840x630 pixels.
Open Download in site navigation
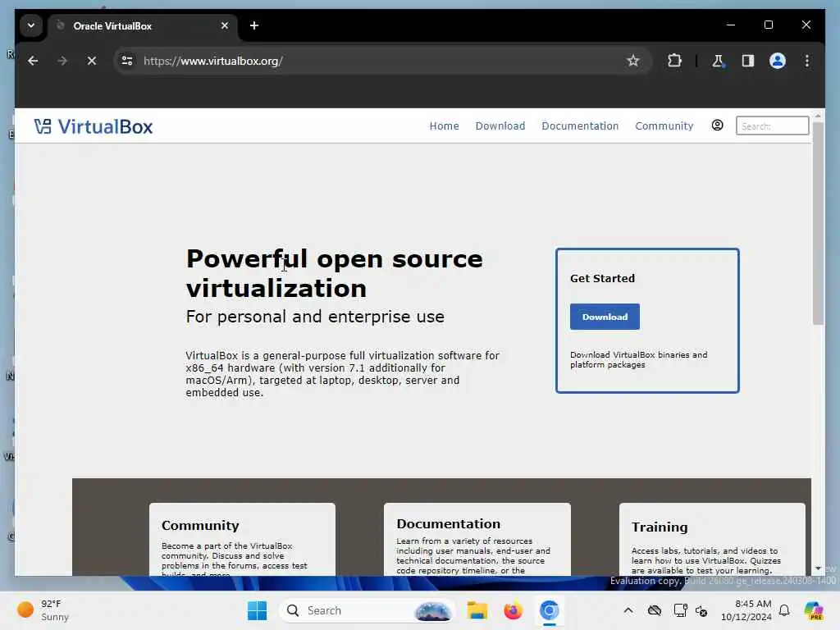point(500,126)
